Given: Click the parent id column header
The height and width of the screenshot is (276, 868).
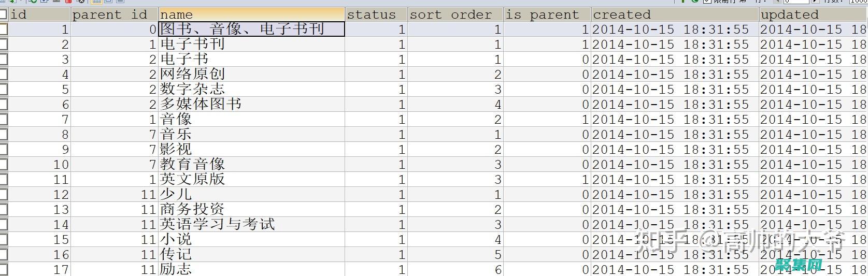Looking at the screenshot, I should (x=114, y=14).
